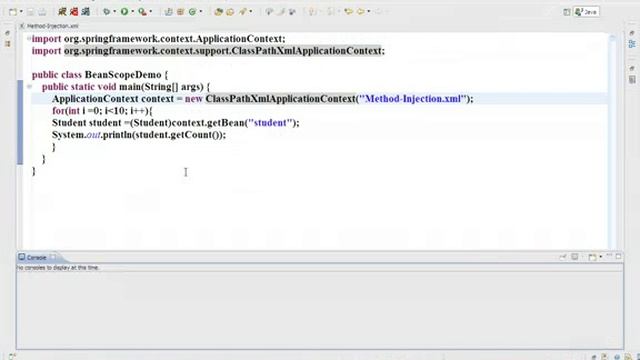This screenshot has height=360, width=640.
Task: Collapse the main method fold marker
Action: (x=29, y=87)
